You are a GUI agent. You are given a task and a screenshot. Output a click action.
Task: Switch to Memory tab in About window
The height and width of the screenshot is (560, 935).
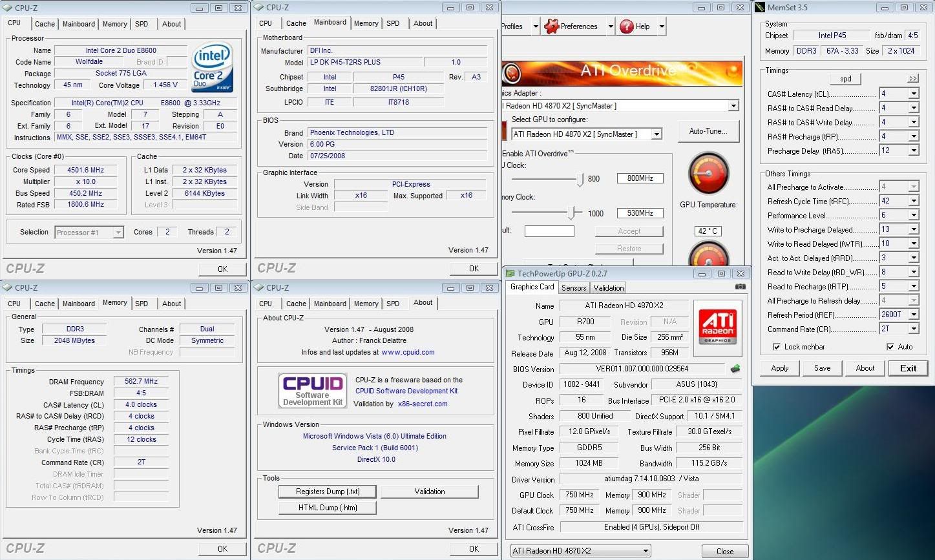(x=366, y=304)
